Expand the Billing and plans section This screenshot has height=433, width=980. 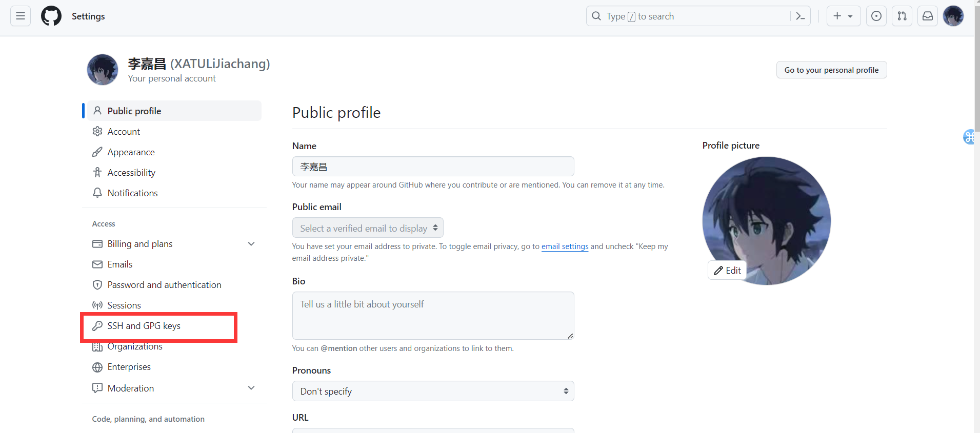pos(251,244)
